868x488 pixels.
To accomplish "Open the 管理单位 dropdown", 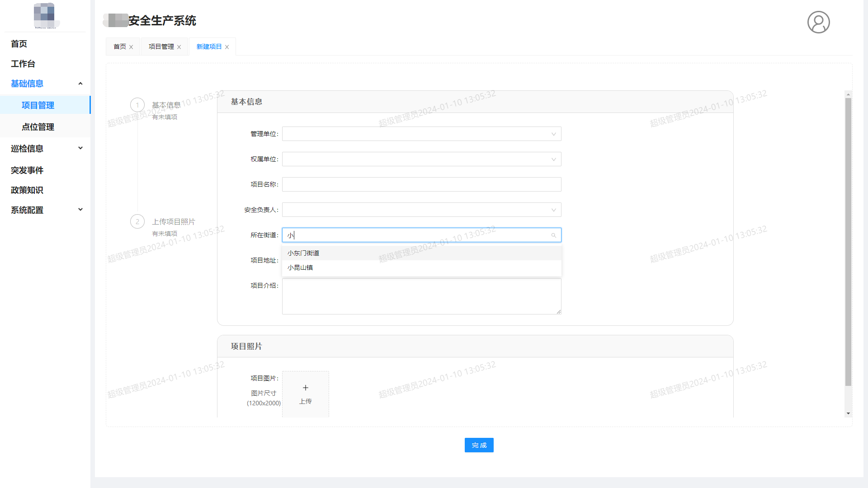I will pos(421,134).
